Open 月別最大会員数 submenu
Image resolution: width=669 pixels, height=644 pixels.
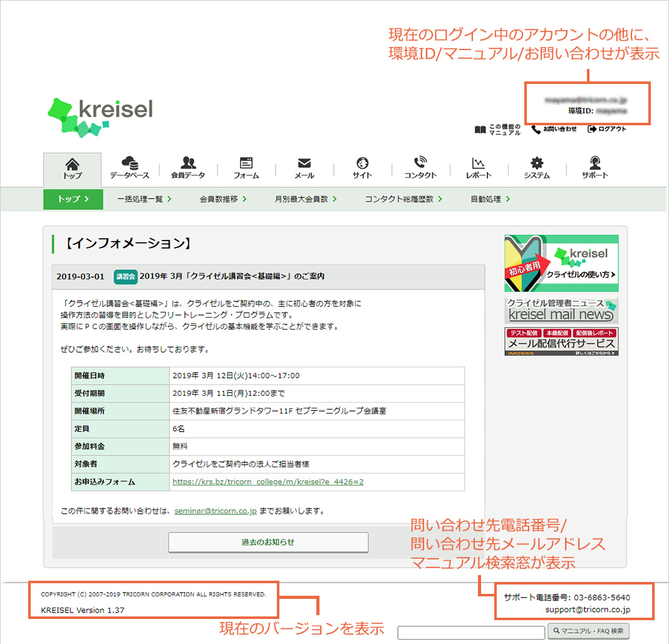click(306, 199)
